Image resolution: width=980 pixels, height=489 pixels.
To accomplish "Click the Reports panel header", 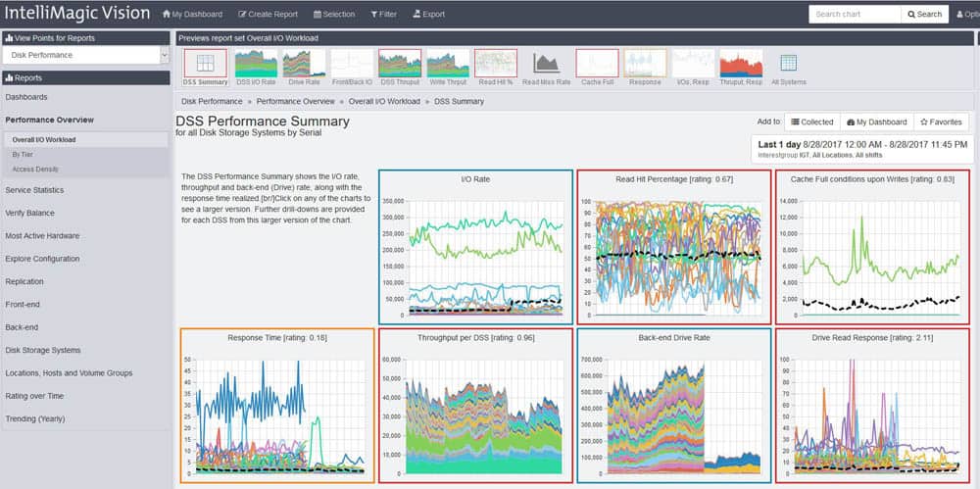I will tap(85, 78).
